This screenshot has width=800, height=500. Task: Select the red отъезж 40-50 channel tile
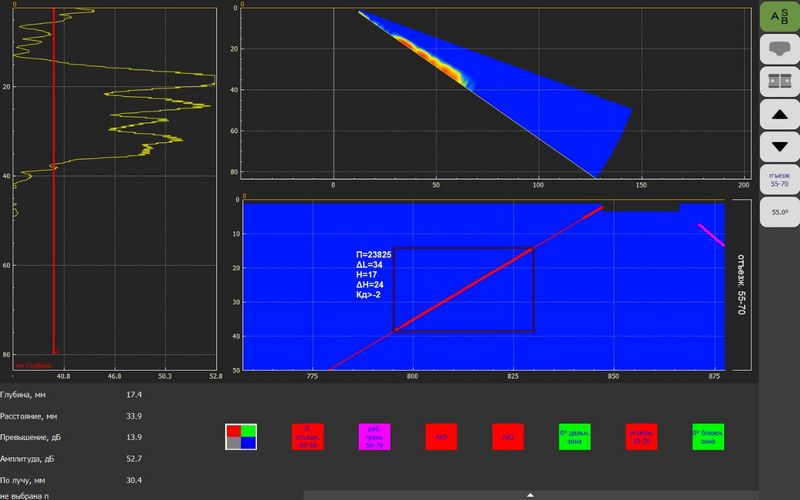tap(307, 437)
